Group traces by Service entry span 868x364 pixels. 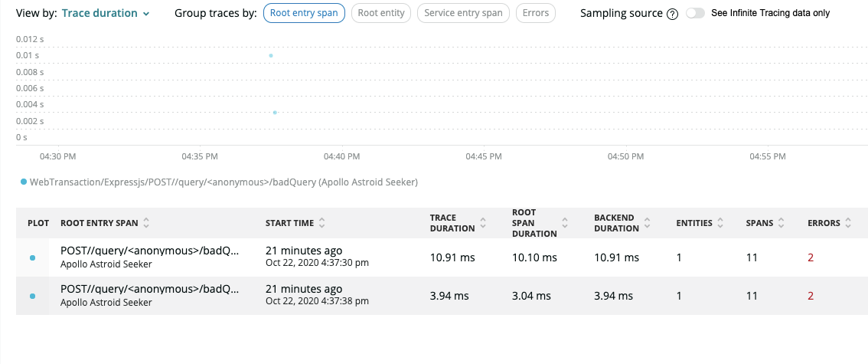[x=463, y=13]
